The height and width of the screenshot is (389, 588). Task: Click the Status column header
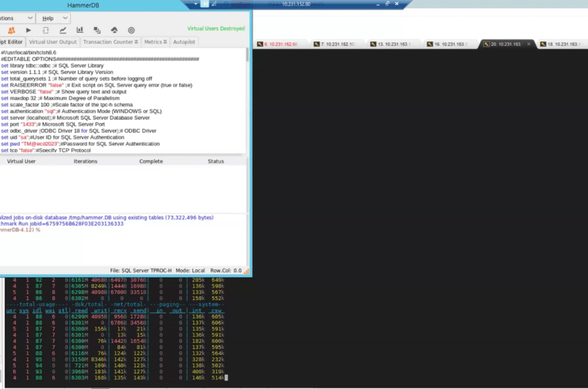point(216,161)
